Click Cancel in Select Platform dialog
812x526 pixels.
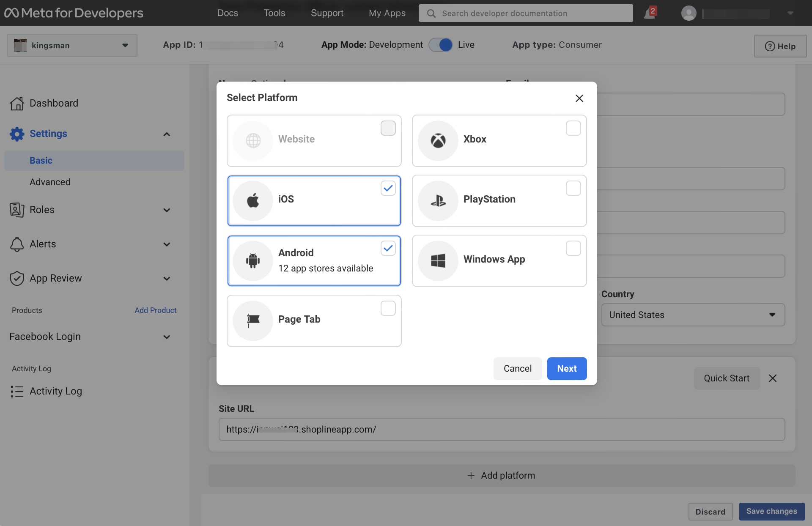coord(518,368)
